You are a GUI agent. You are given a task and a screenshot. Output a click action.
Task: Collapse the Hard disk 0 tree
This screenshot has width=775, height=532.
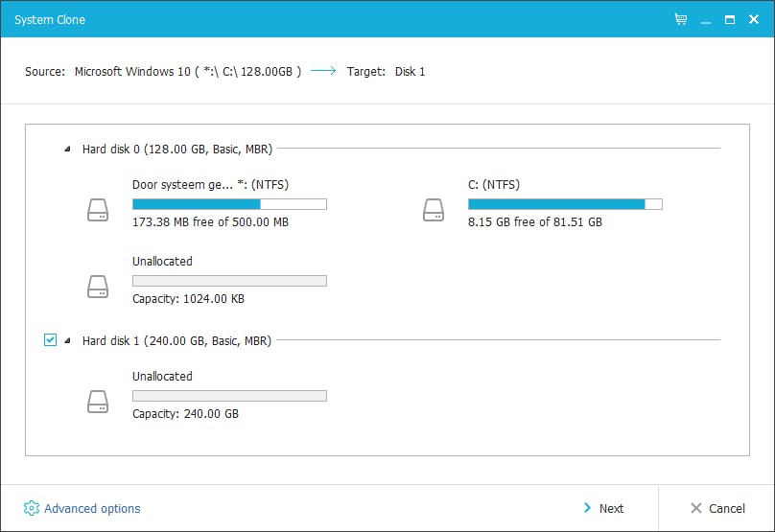67,150
